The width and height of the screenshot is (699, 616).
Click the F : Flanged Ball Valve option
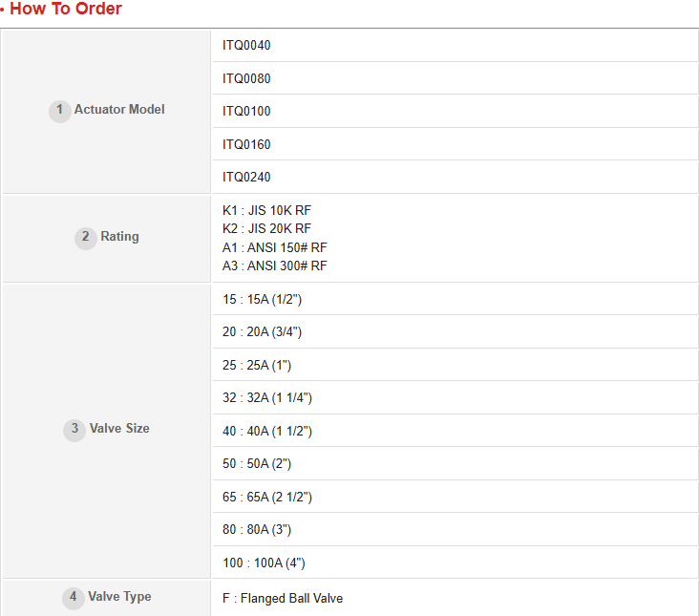pyautogui.click(x=283, y=599)
